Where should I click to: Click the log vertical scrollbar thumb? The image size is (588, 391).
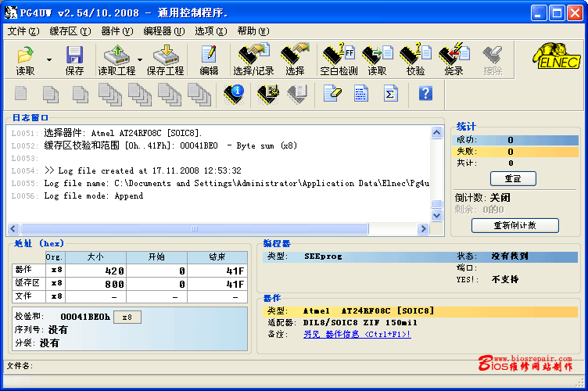click(x=436, y=204)
